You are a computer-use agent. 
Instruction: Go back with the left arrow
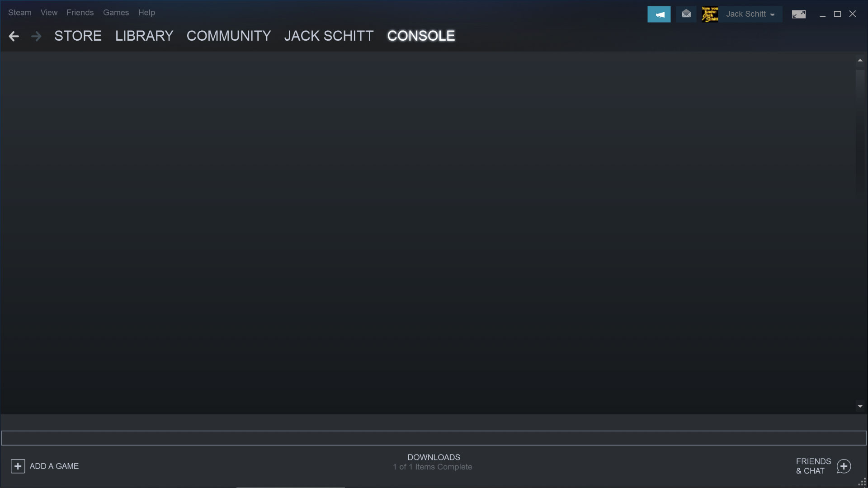[x=14, y=36]
